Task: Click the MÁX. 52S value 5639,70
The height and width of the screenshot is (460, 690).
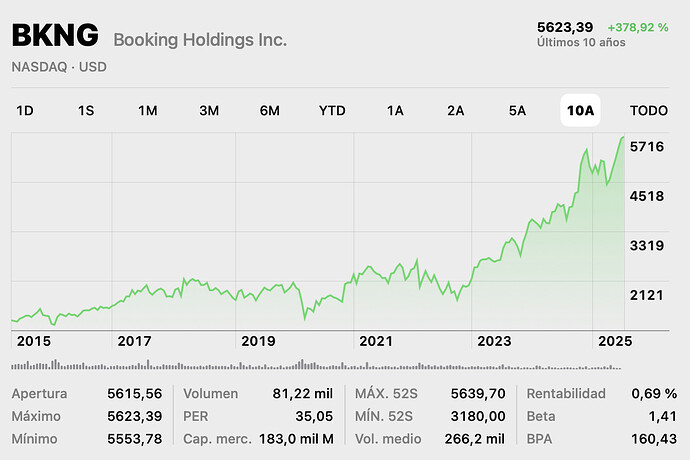Action: (x=478, y=394)
